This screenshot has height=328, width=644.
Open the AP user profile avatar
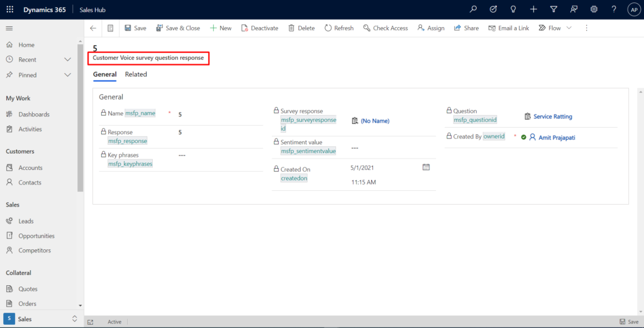point(634,9)
